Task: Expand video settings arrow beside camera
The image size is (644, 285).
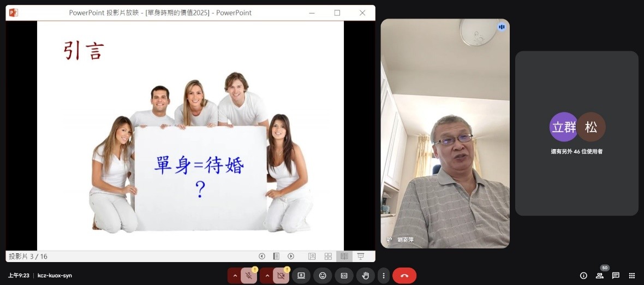Action: (x=267, y=276)
